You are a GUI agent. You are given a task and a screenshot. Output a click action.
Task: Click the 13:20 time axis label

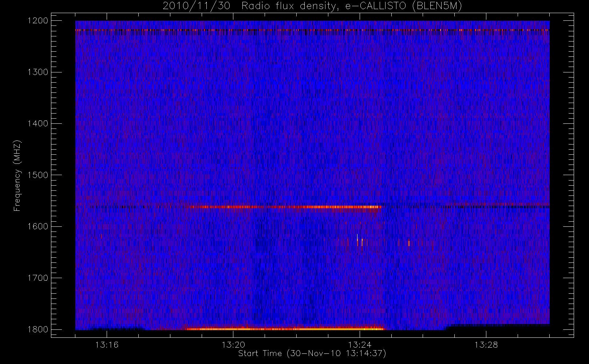(233, 345)
